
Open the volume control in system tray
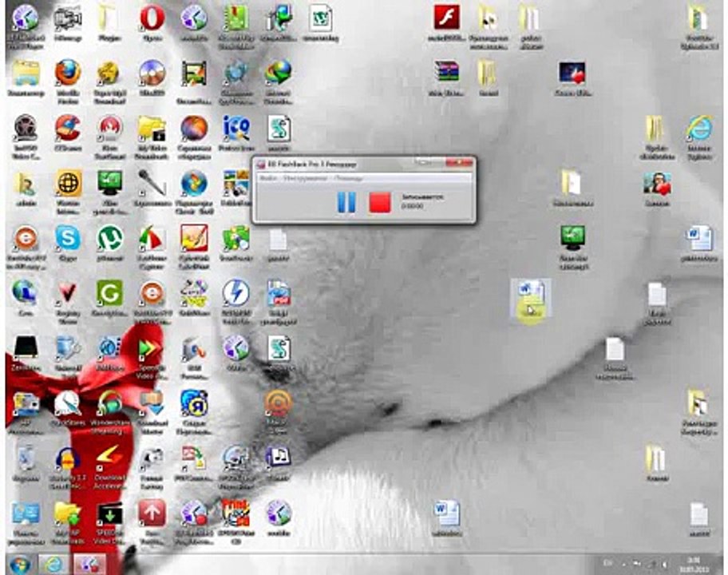point(665,565)
